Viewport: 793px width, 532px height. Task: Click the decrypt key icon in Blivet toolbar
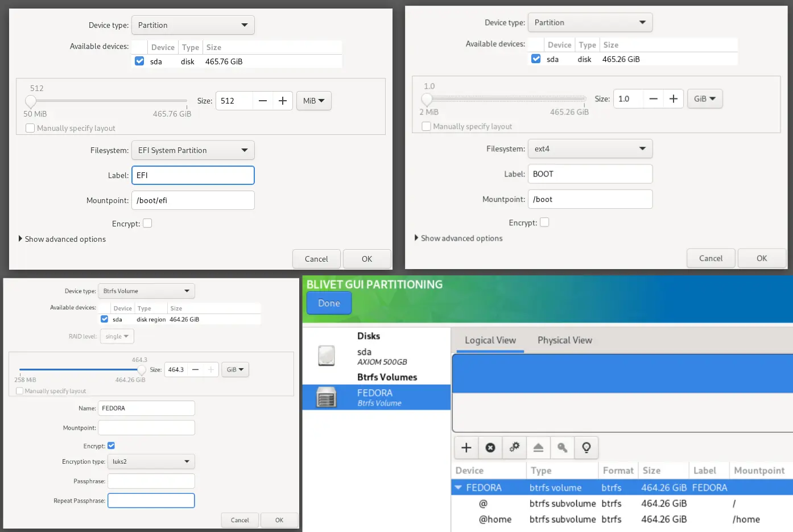(562, 448)
